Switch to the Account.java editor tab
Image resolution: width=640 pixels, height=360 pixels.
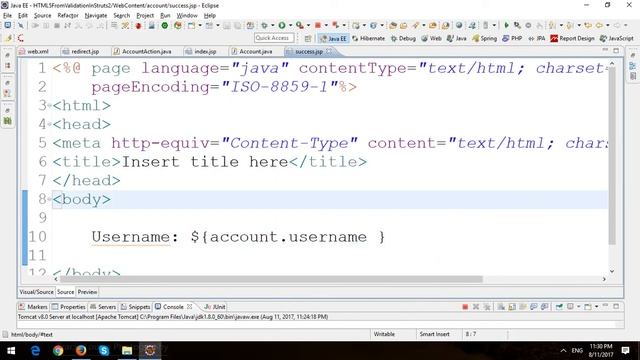click(x=251, y=51)
